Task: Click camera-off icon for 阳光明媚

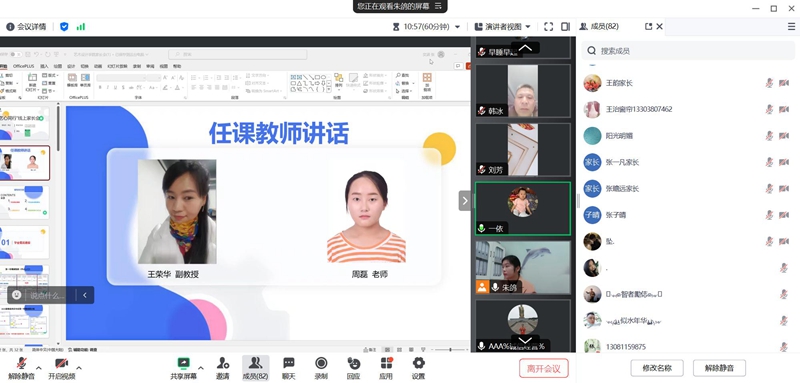Action: click(784, 136)
